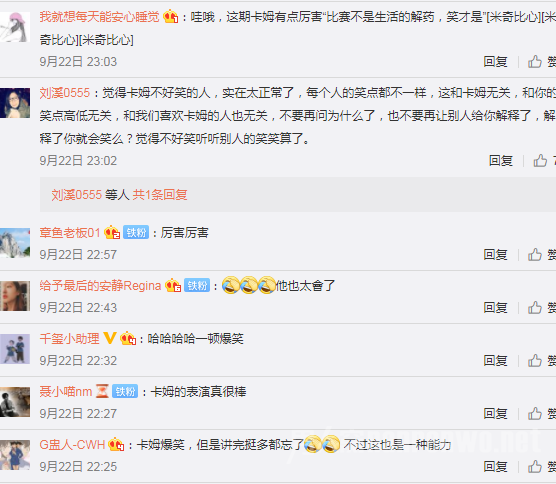Click the verified V badge of 千玺小助理
This screenshot has width=556, height=484.
tap(110, 338)
